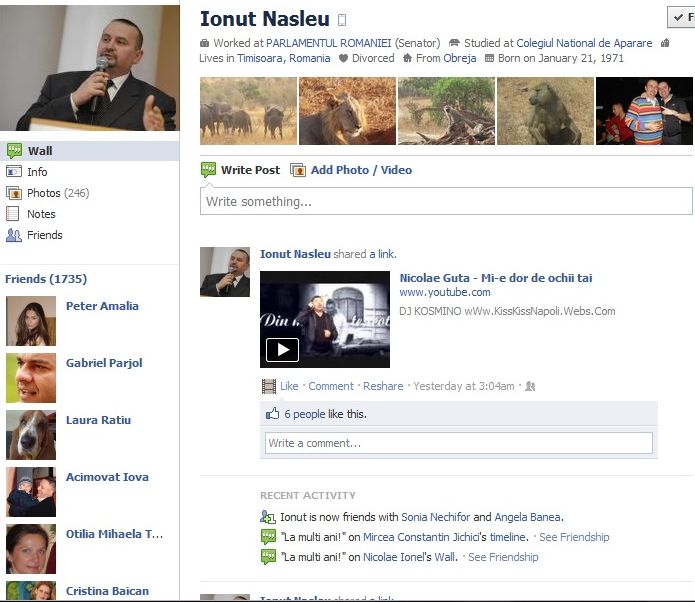Click the film strip icon beside Like
Viewport: 695px width, 602px height.
[x=269, y=386]
